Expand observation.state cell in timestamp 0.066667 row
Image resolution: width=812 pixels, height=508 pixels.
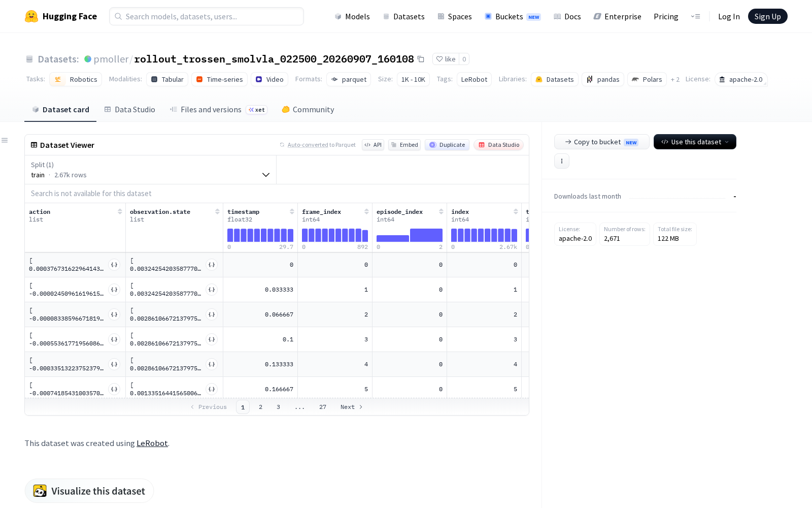pos(212,314)
